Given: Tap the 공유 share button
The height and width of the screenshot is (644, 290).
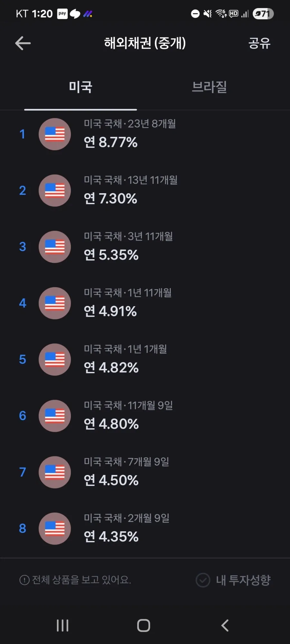Looking at the screenshot, I should click(x=259, y=43).
